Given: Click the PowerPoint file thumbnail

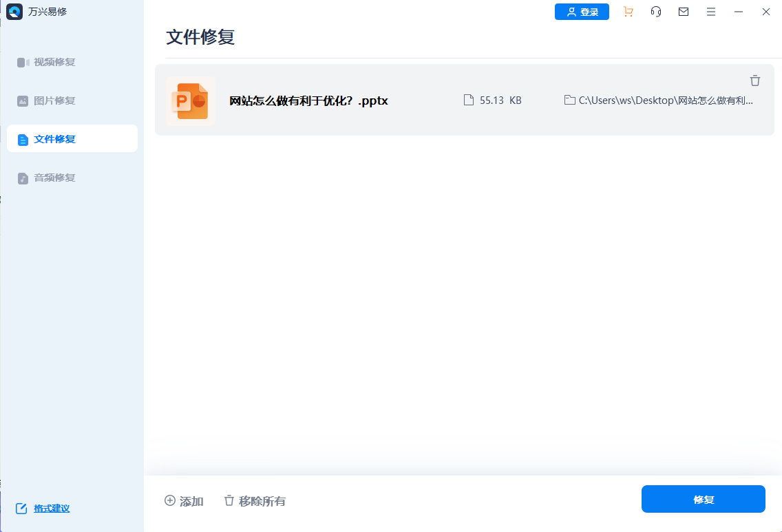Looking at the screenshot, I should [191, 100].
